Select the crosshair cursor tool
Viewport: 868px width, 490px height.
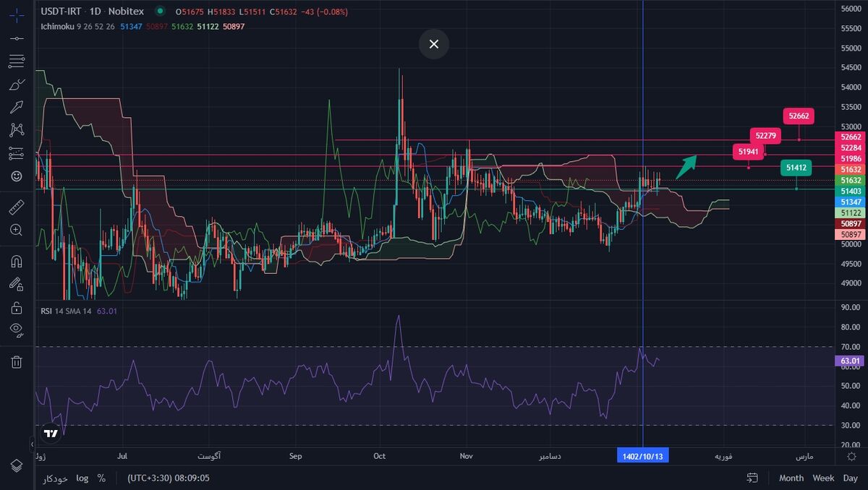click(16, 14)
